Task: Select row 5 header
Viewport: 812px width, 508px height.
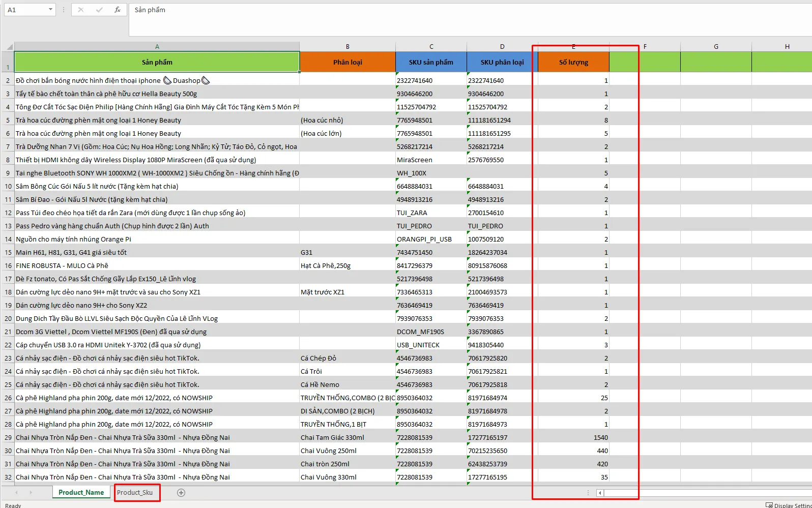Action: pos(8,121)
